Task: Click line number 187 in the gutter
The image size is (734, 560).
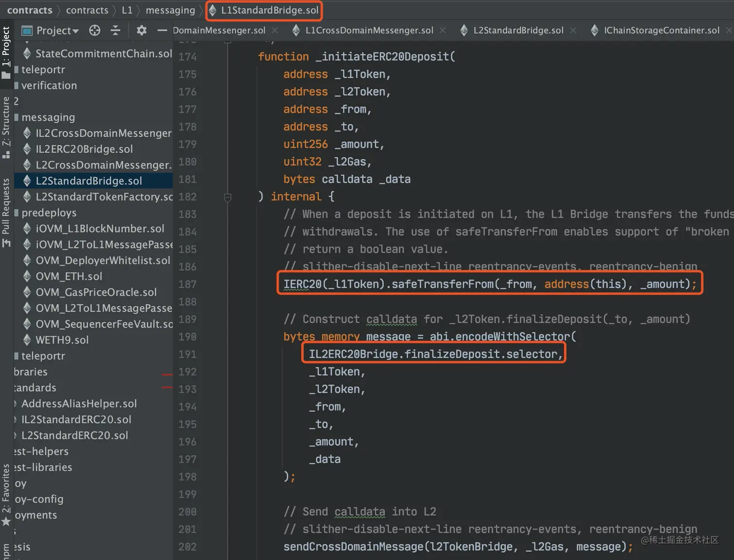Action: 187,284
